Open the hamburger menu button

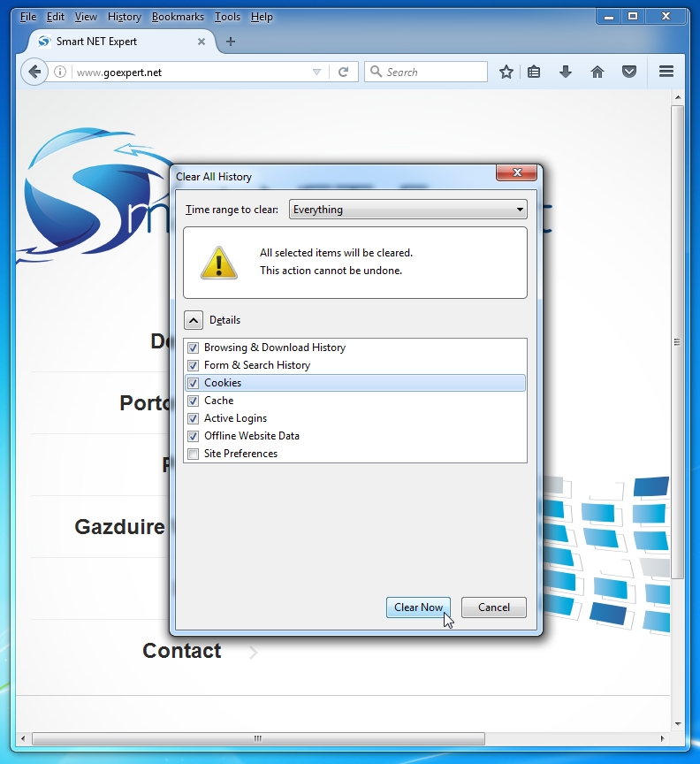666,73
